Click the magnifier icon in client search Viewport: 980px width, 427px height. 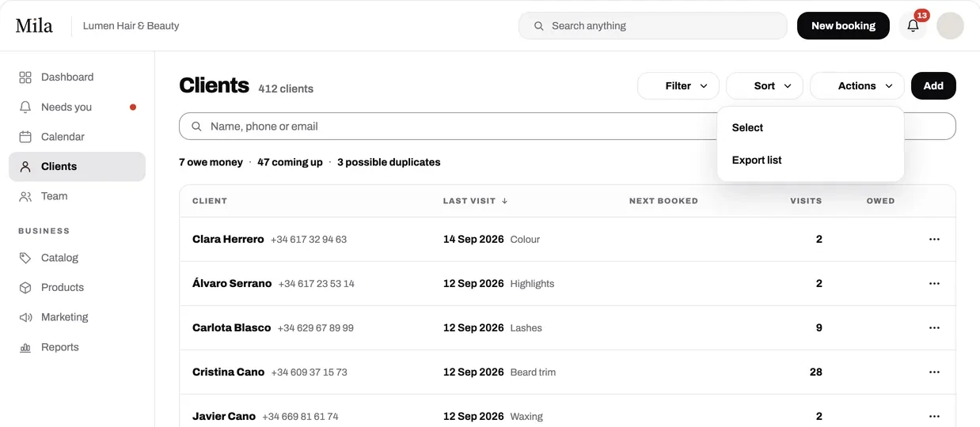(x=197, y=127)
